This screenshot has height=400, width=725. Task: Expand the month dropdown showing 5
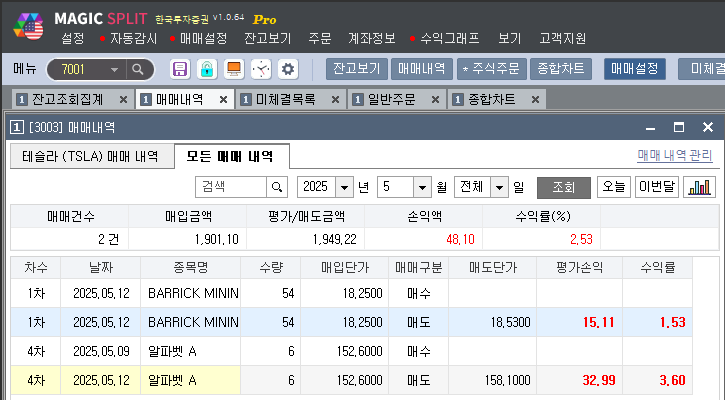[x=422, y=187]
